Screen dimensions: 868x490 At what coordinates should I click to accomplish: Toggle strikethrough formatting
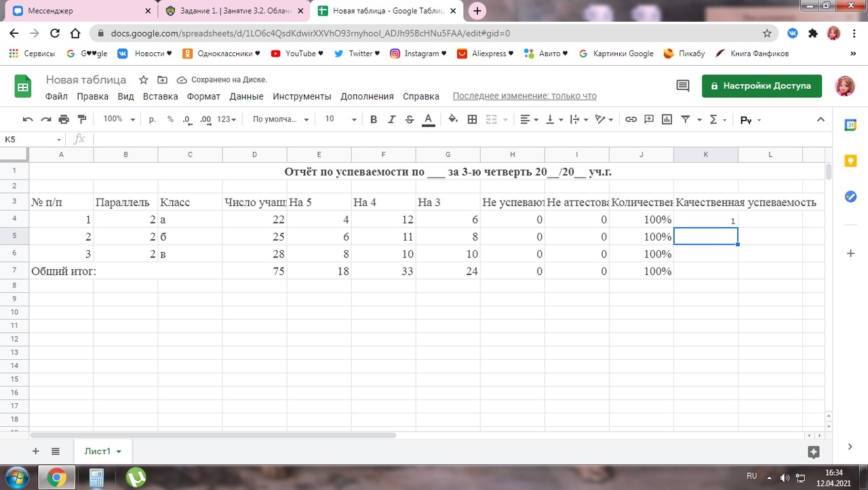coord(410,119)
